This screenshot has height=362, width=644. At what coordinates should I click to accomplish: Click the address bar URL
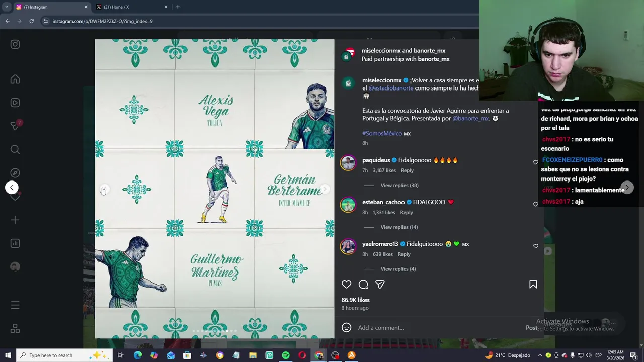(103, 21)
